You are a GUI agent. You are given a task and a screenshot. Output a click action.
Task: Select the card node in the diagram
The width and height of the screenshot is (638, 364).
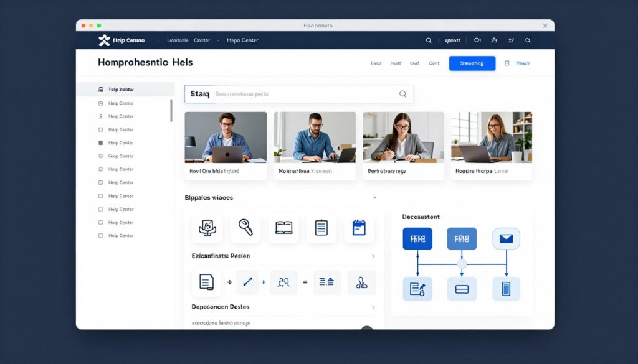462,289
